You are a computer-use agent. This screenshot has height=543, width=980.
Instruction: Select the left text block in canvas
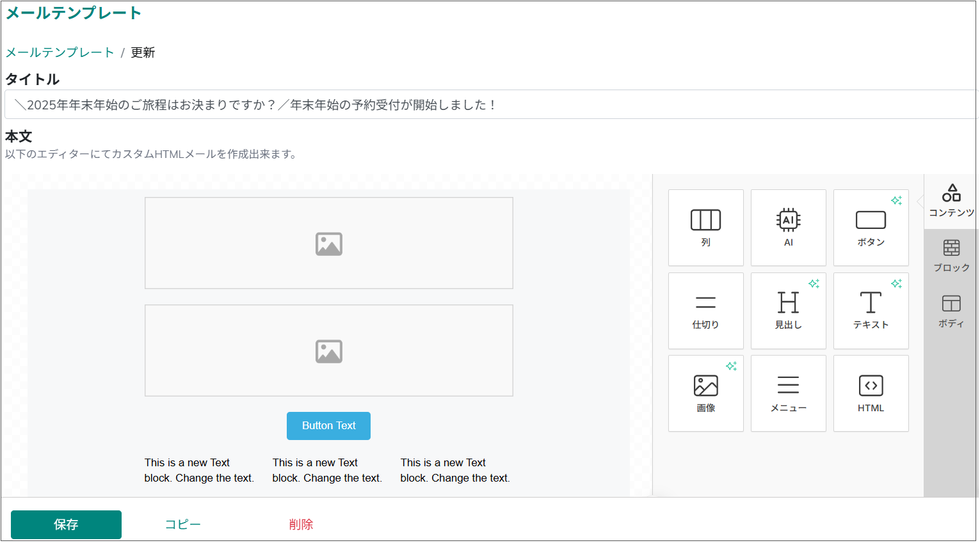[x=200, y=470]
